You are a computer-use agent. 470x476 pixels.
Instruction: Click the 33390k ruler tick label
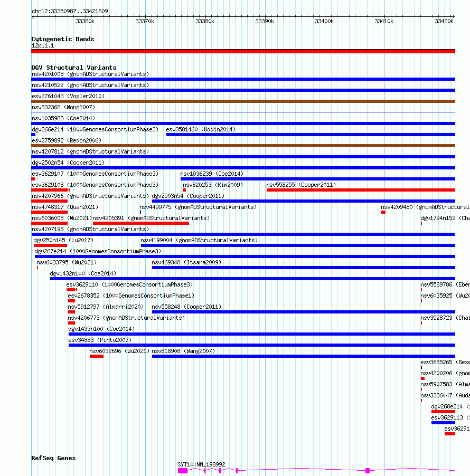[265, 21]
